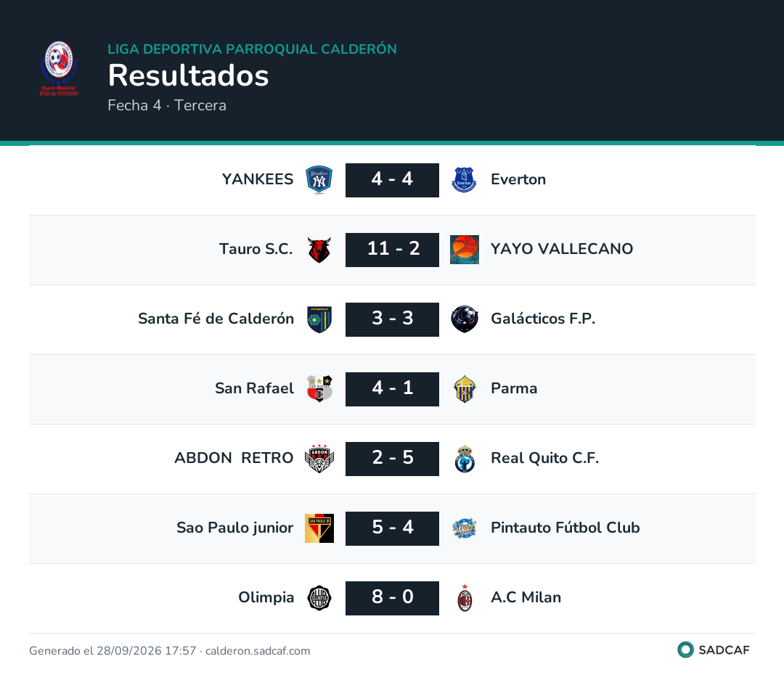Click the Tauro S.C. bull logo

pyautogui.click(x=319, y=250)
